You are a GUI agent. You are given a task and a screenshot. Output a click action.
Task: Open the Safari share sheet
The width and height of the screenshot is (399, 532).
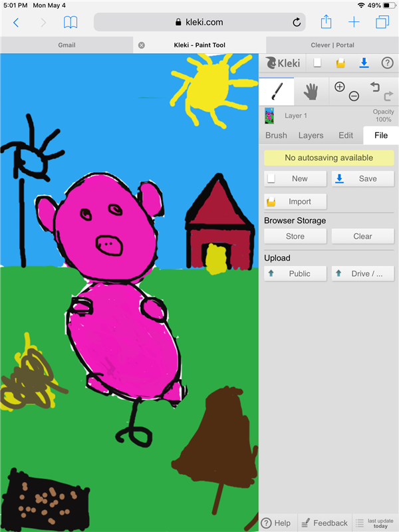click(326, 22)
